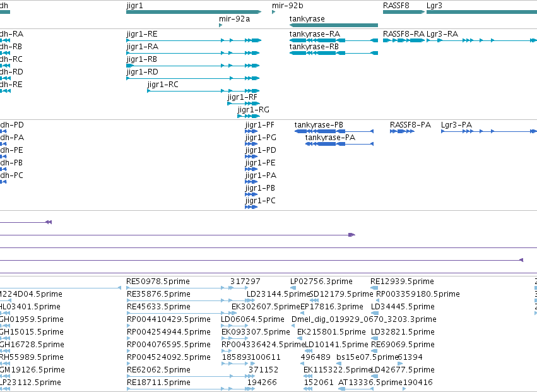Select the RASSF8 gene span bar
537x392 pixels.
coord(404,13)
